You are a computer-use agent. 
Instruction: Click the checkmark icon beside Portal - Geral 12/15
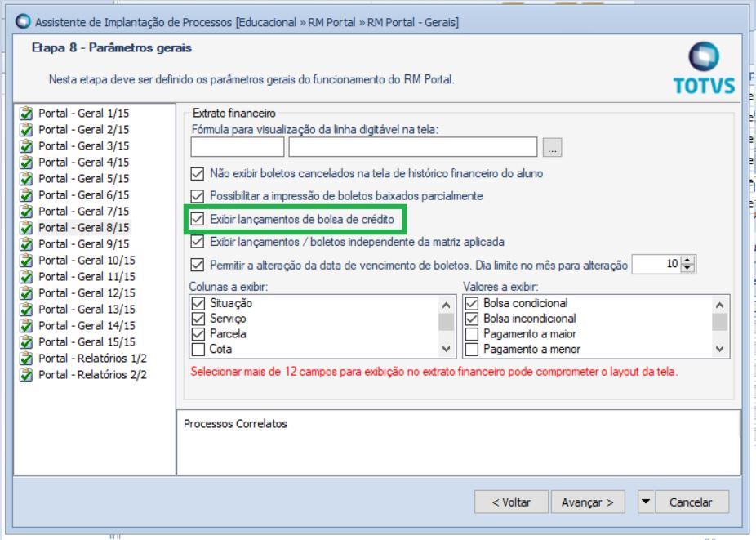coord(26,293)
